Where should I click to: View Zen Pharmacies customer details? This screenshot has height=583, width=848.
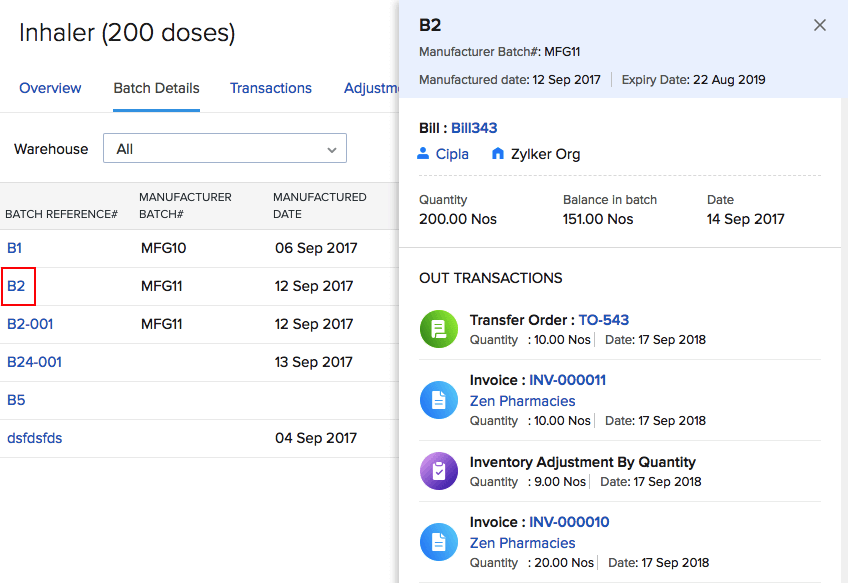coord(522,399)
